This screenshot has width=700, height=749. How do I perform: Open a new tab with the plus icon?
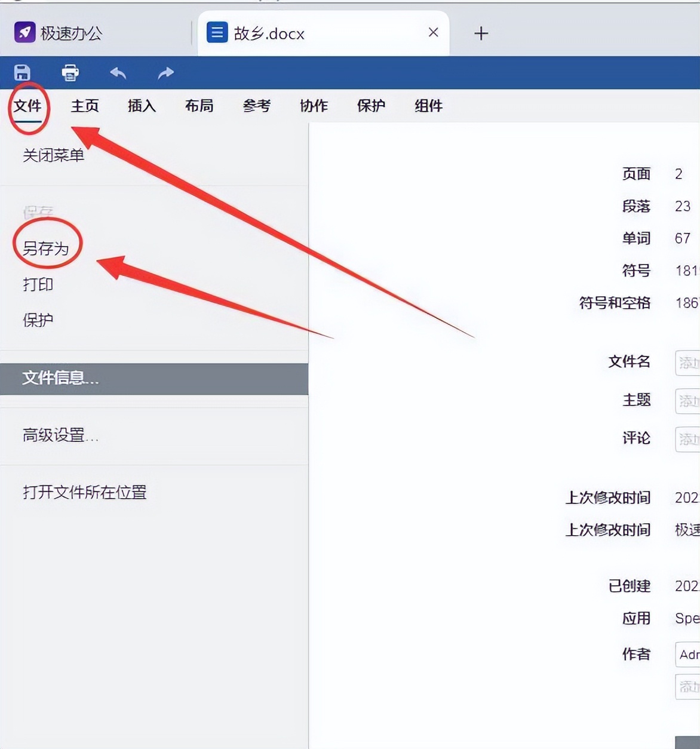coord(480,33)
